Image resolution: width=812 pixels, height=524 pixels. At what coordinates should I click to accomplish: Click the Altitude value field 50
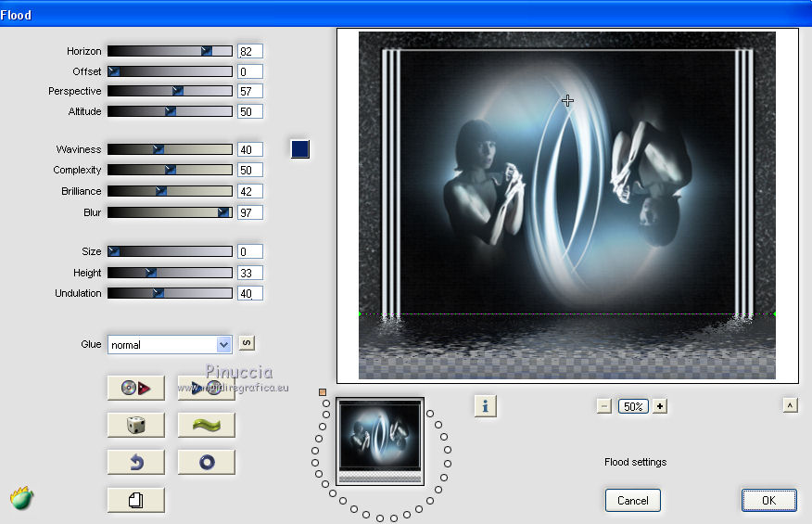coord(250,111)
